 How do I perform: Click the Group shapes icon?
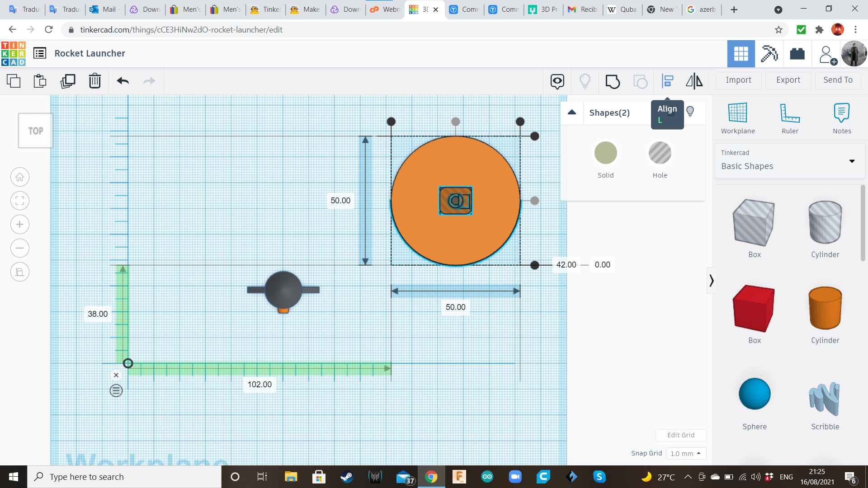click(612, 81)
